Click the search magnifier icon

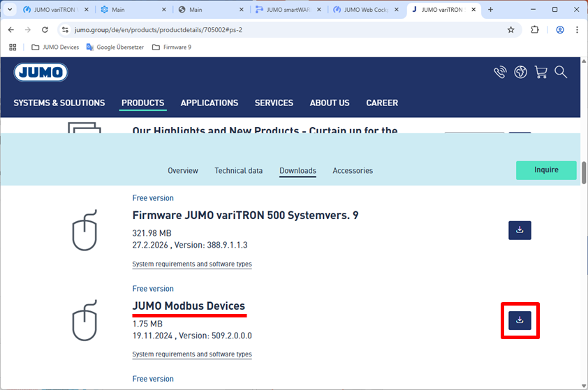(x=561, y=72)
